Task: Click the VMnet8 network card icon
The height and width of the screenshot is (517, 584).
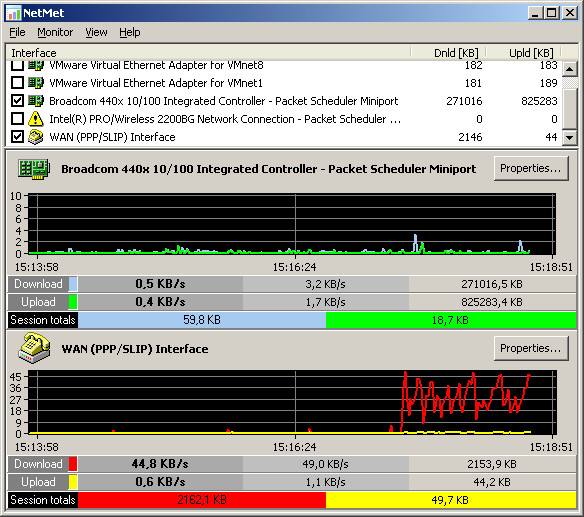Action: pos(36,66)
